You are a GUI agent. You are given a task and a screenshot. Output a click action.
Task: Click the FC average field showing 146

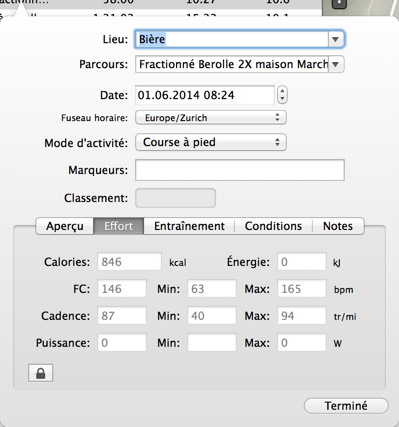point(122,289)
